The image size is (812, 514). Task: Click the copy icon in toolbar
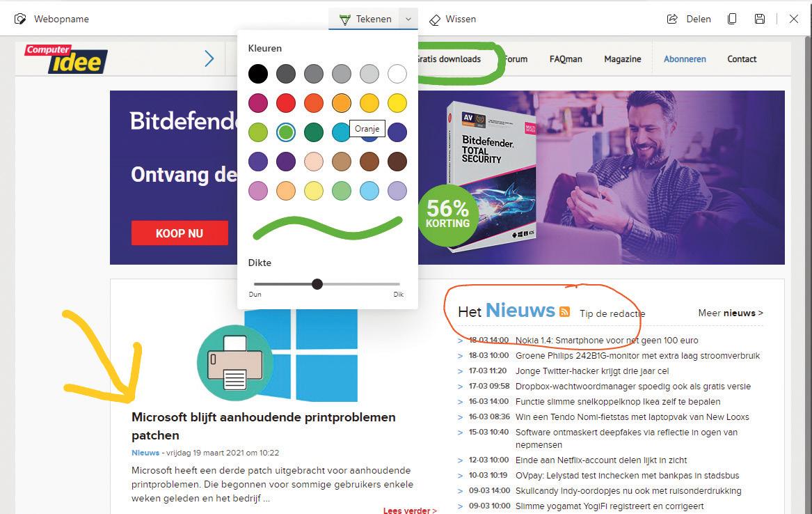(732, 20)
